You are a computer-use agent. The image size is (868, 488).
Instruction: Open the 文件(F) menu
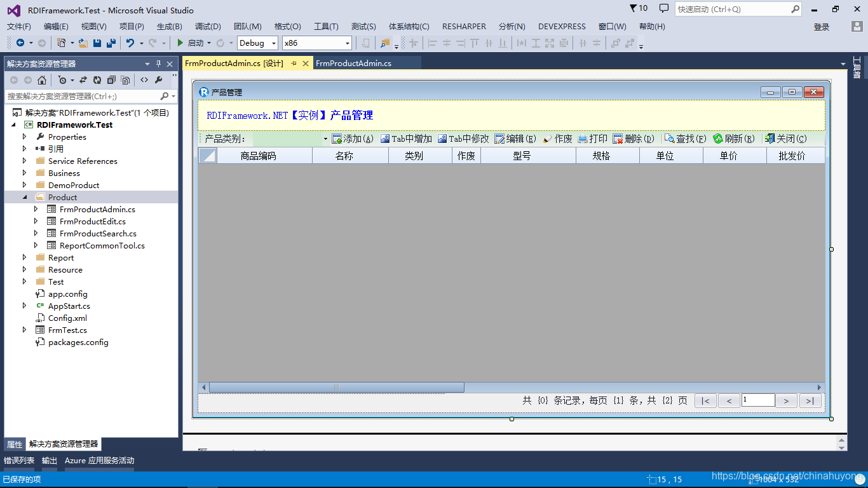(19, 27)
